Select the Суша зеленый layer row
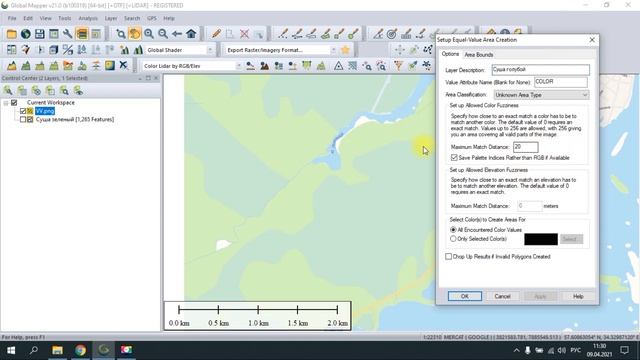The height and width of the screenshot is (360, 640). tap(75, 120)
